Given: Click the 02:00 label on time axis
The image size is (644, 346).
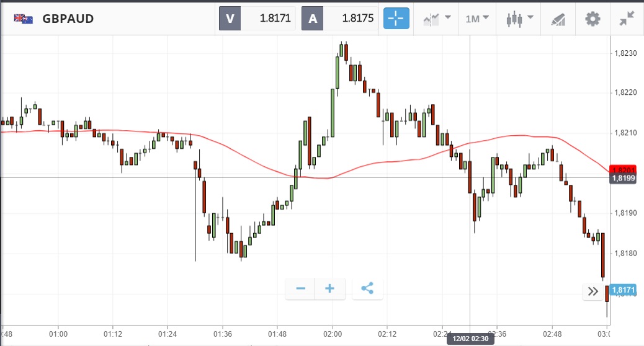Looking at the screenshot, I should pos(332,334).
